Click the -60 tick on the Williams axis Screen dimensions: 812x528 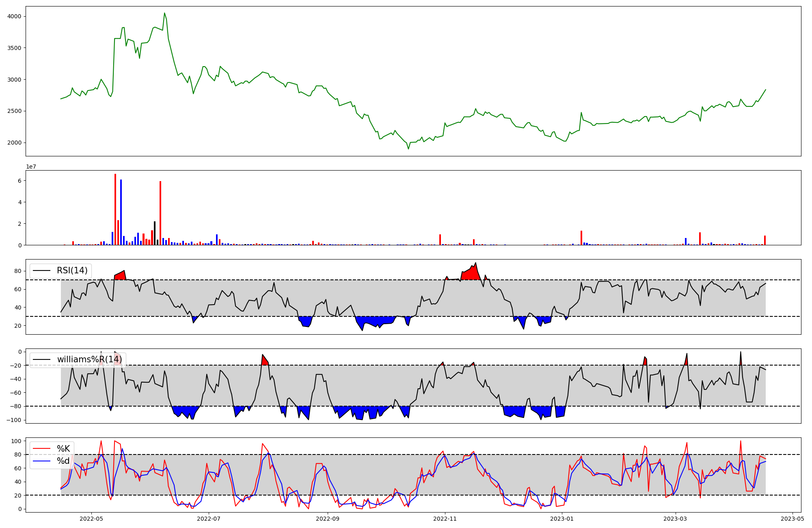click(x=15, y=393)
